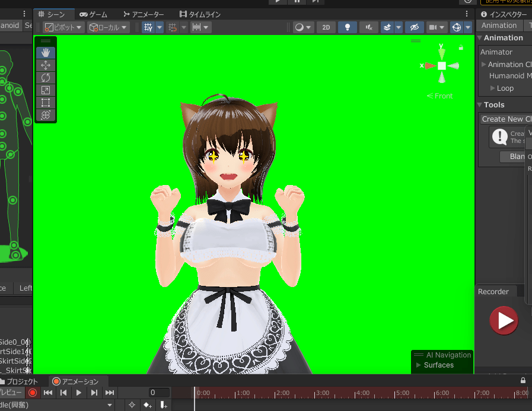Open the scene camera settings
Image resolution: width=532 pixels, height=411 pixels.
coord(437,27)
